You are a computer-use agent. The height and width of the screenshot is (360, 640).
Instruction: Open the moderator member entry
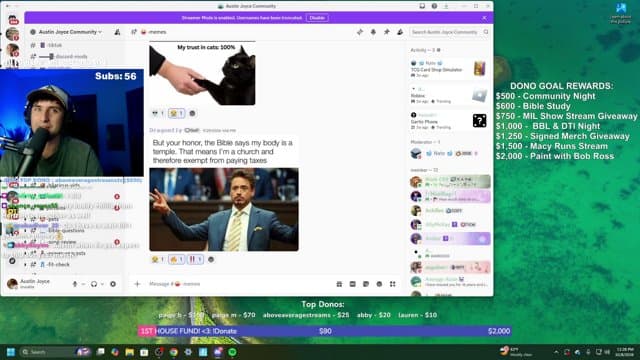click(449, 153)
